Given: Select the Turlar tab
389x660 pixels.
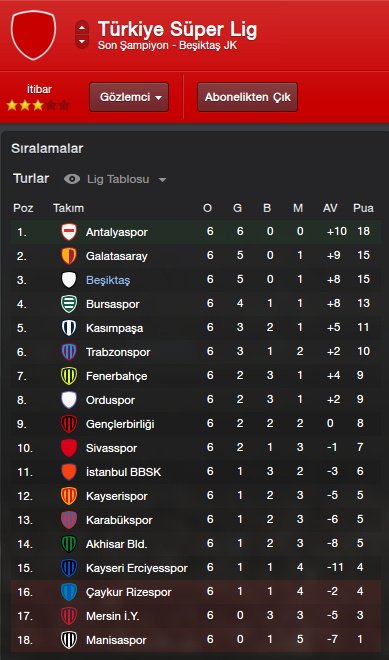Looking at the screenshot, I should click(31, 178).
